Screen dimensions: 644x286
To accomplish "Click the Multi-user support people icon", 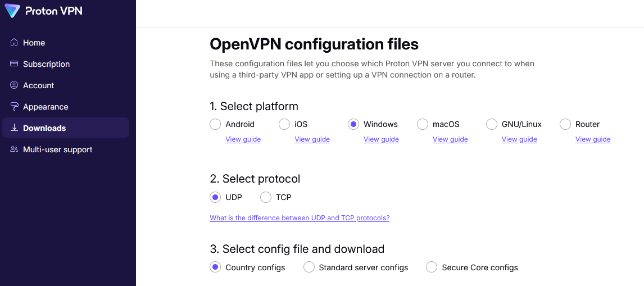I will point(14,149).
